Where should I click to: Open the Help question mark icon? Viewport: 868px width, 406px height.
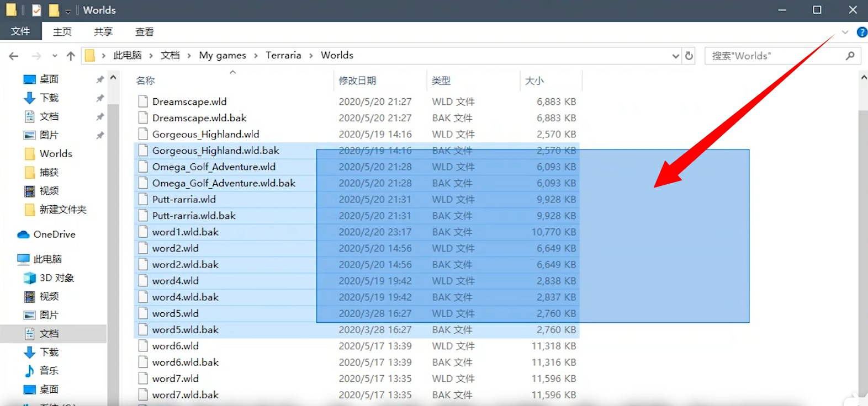861,33
